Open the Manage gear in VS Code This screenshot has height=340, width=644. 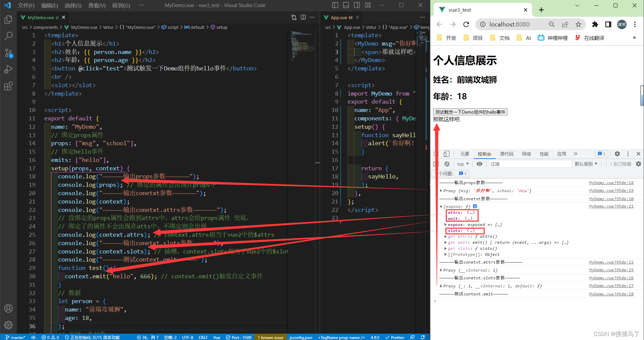tap(8, 325)
